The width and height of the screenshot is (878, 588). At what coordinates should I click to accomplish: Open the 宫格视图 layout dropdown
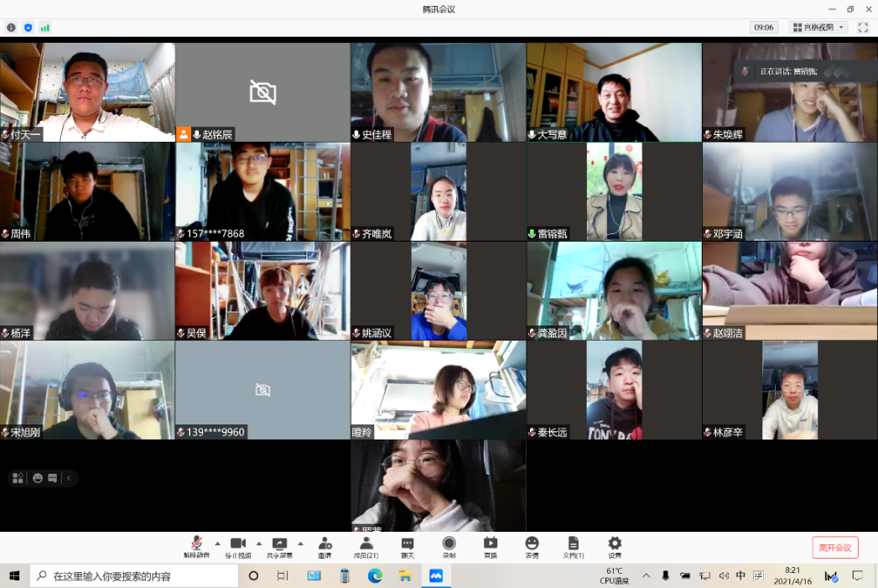(x=818, y=27)
